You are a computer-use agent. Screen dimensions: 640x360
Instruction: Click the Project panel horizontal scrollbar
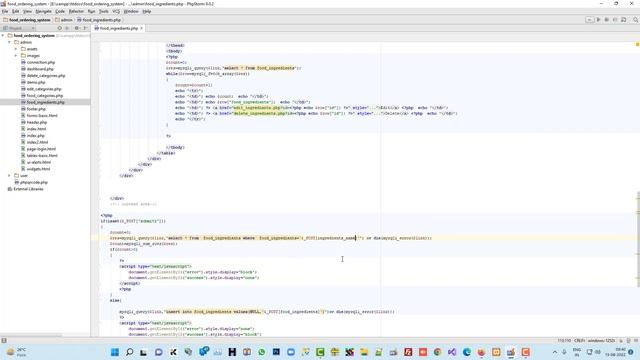coord(31,336)
